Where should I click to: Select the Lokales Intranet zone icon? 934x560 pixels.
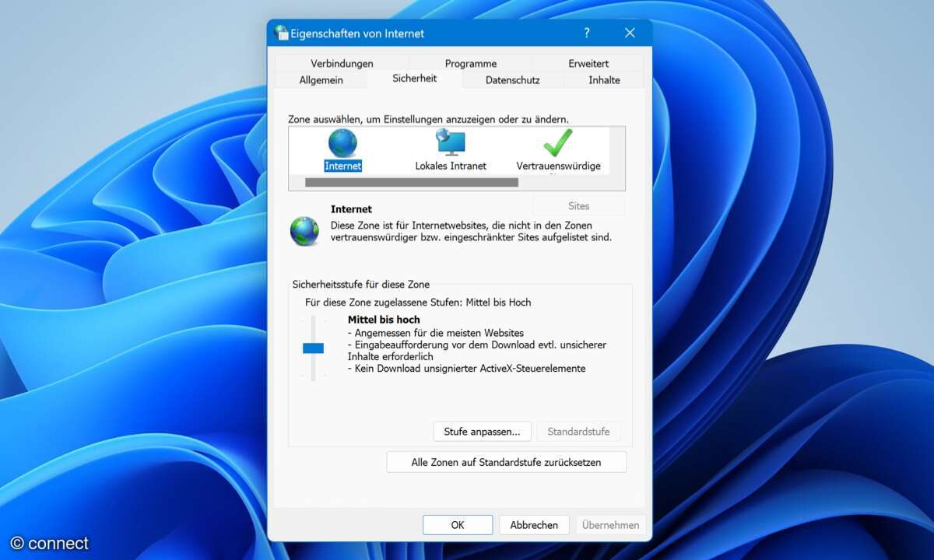(x=451, y=144)
